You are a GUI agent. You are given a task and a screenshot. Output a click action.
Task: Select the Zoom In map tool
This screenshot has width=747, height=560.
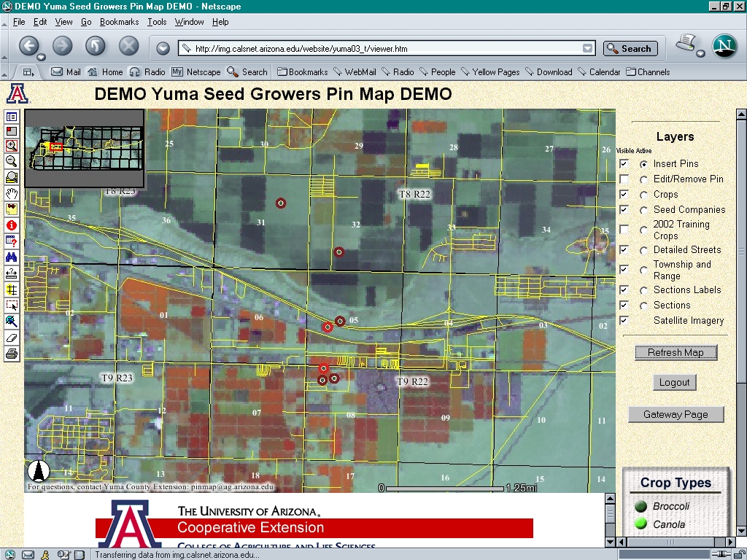(x=12, y=147)
